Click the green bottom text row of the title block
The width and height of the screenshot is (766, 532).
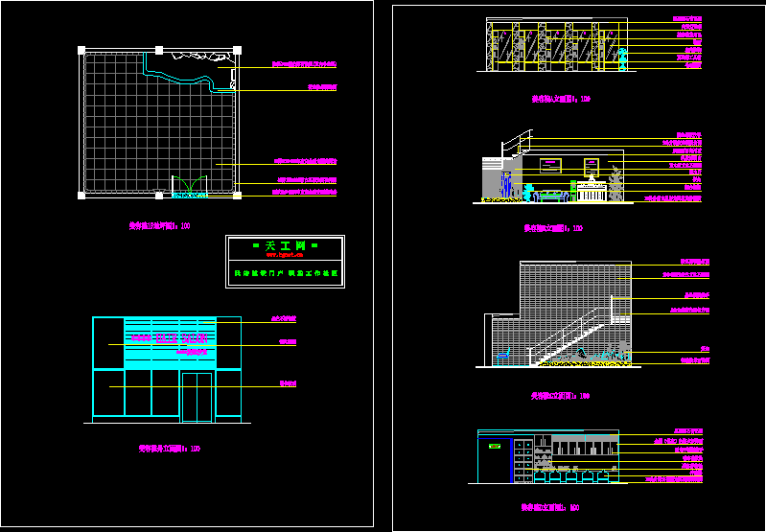click(285, 274)
